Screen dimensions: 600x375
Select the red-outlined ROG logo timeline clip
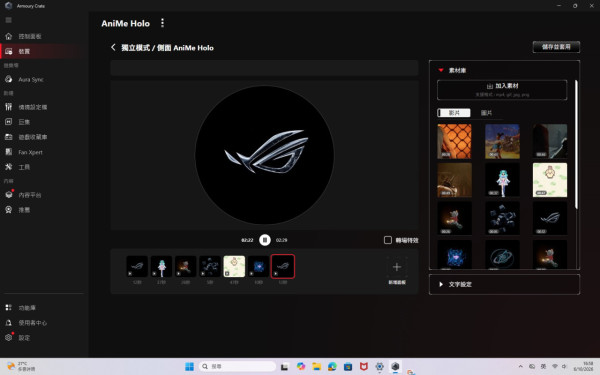tap(283, 266)
